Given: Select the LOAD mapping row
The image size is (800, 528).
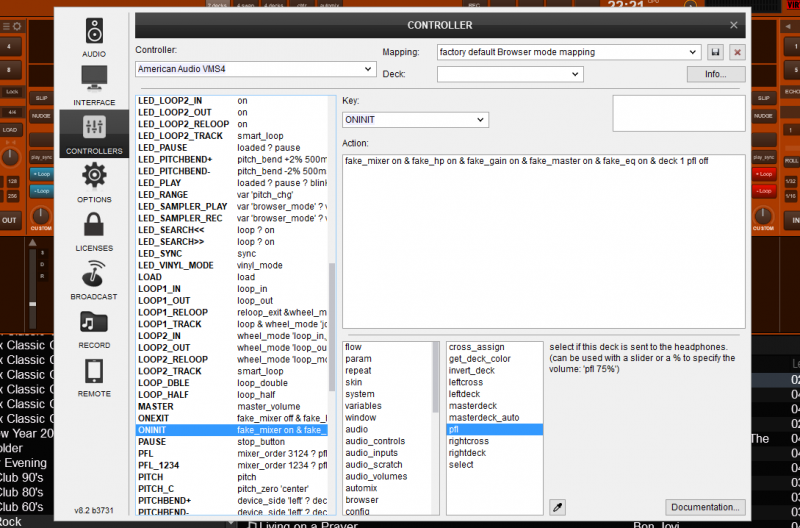Looking at the screenshot, I should click(x=232, y=277).
